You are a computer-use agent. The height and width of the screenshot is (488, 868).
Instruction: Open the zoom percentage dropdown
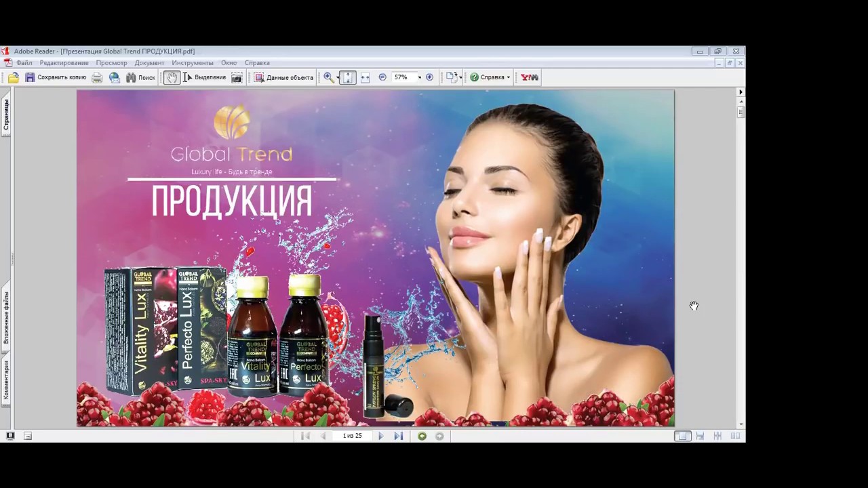[x=419, y=77]
